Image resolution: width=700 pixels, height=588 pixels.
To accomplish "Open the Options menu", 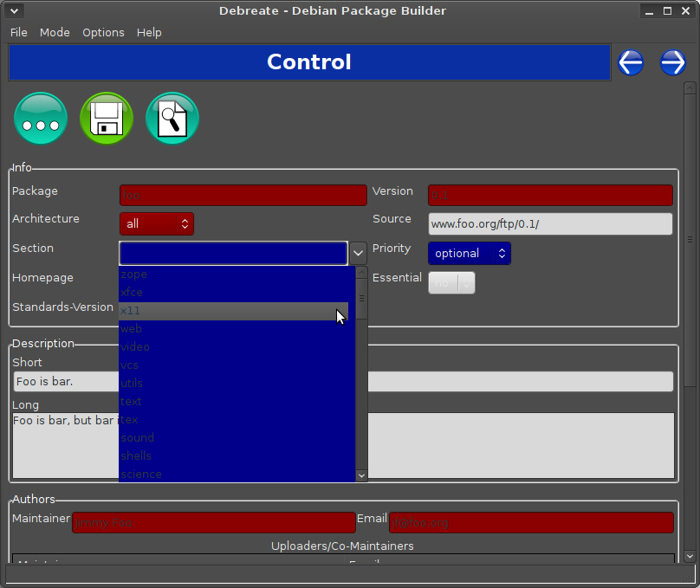I will (103, 32).
